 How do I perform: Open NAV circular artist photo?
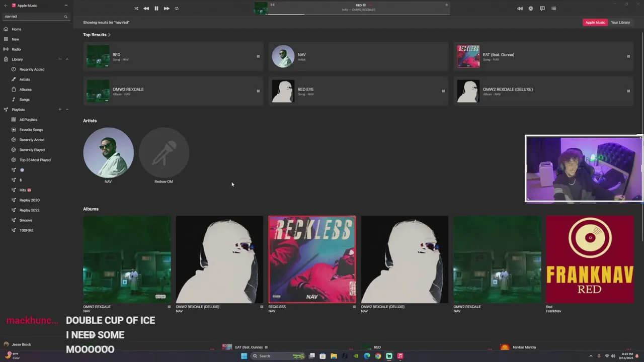(108, 152)
